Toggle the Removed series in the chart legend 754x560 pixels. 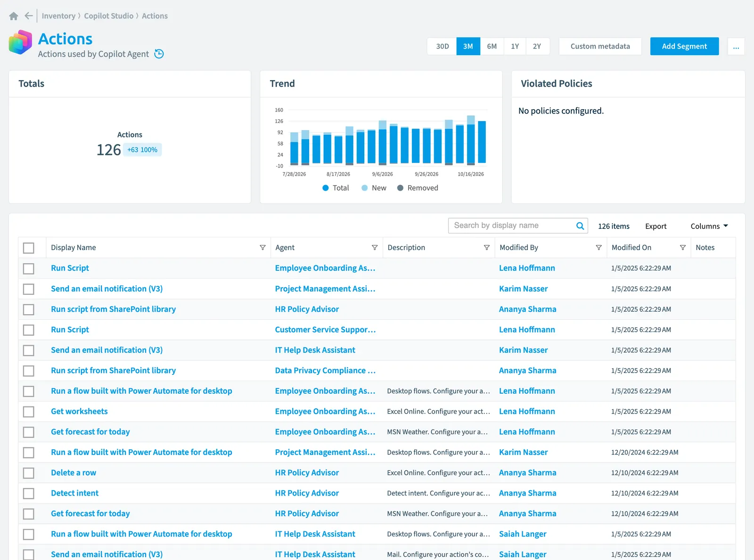coord(418,188)
